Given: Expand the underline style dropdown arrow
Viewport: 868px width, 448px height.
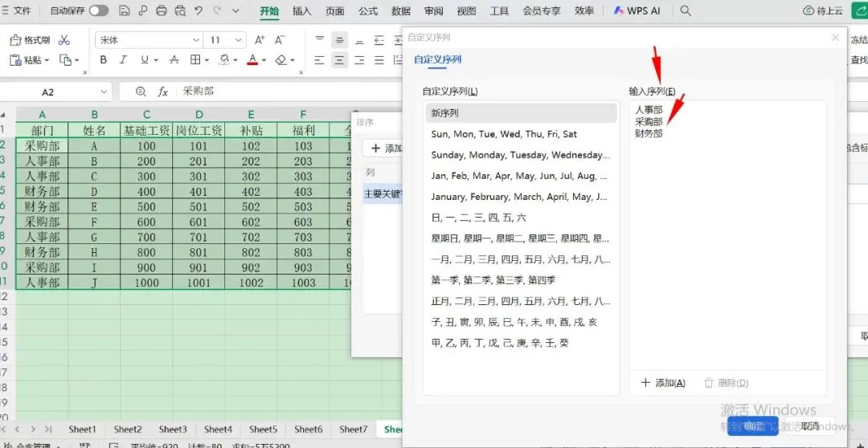Looking at the screenshot, I should [x=156, y=59].
